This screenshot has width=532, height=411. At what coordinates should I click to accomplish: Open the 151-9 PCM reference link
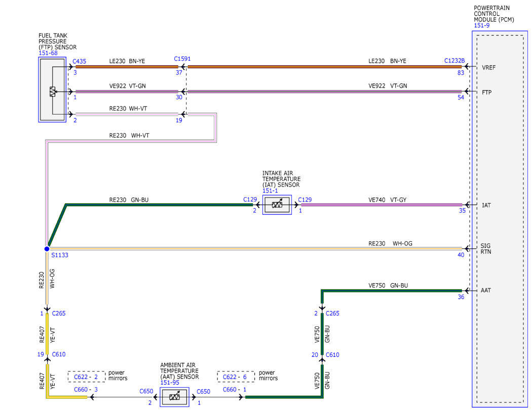click(481, 25)
